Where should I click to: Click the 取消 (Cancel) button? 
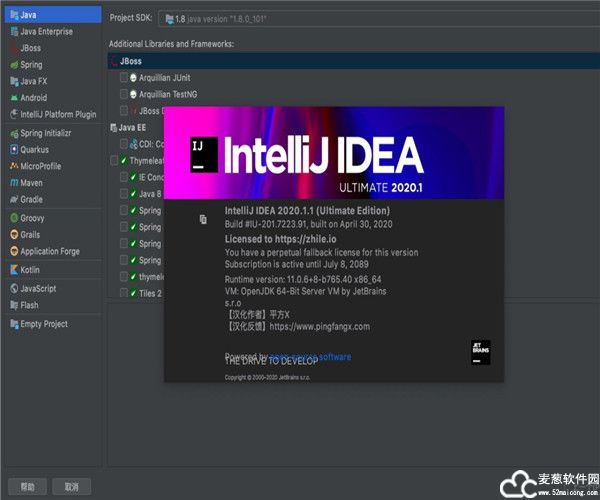pos(71,487)
